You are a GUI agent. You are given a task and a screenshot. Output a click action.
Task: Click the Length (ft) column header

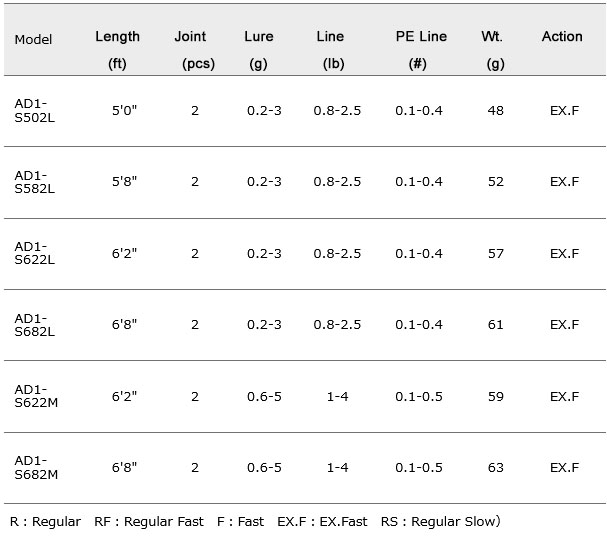point(117,50)
